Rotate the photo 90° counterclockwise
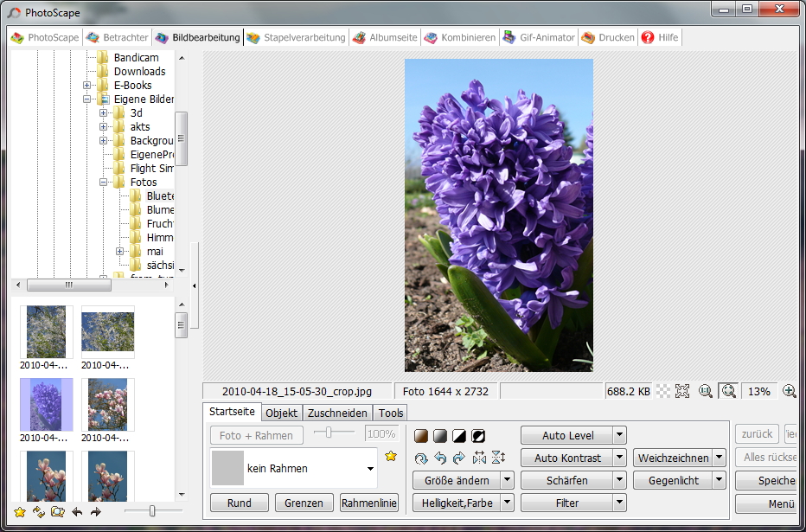This screenshot has width=806, height=532. tap(440, 458)
